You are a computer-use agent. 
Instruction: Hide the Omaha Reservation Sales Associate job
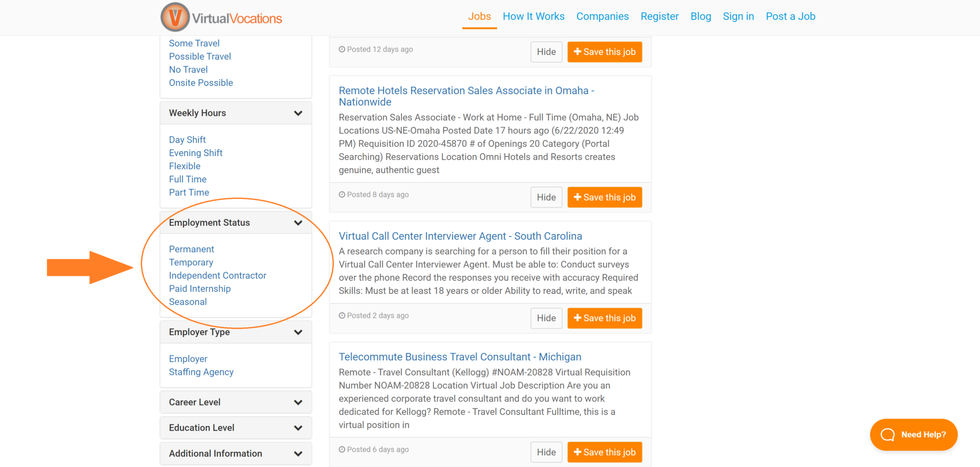[x=546, y=197]
